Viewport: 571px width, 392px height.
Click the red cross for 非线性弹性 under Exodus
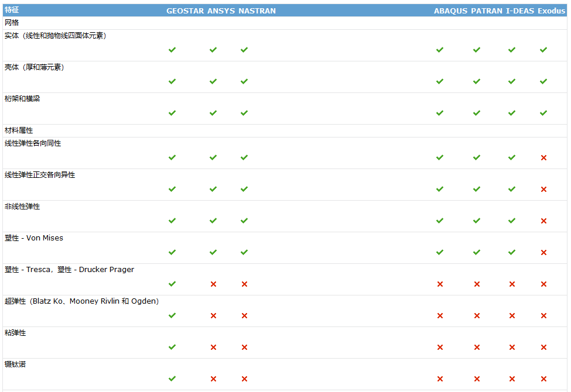click(543, 221)
